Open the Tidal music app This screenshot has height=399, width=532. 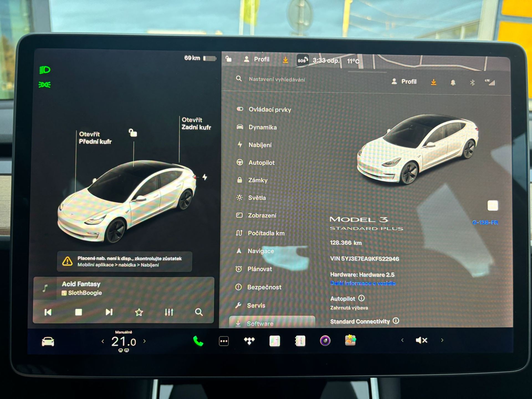249,341
